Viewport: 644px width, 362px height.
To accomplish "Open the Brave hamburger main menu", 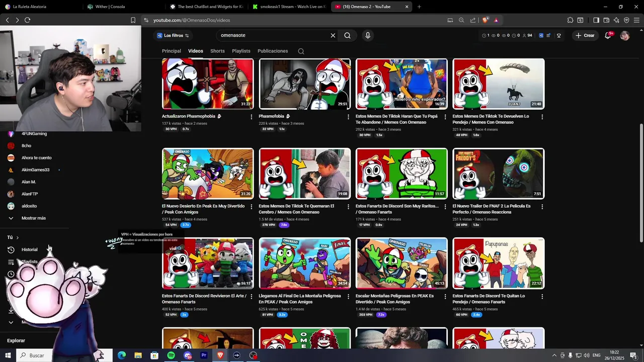I will tap(636, 20).
